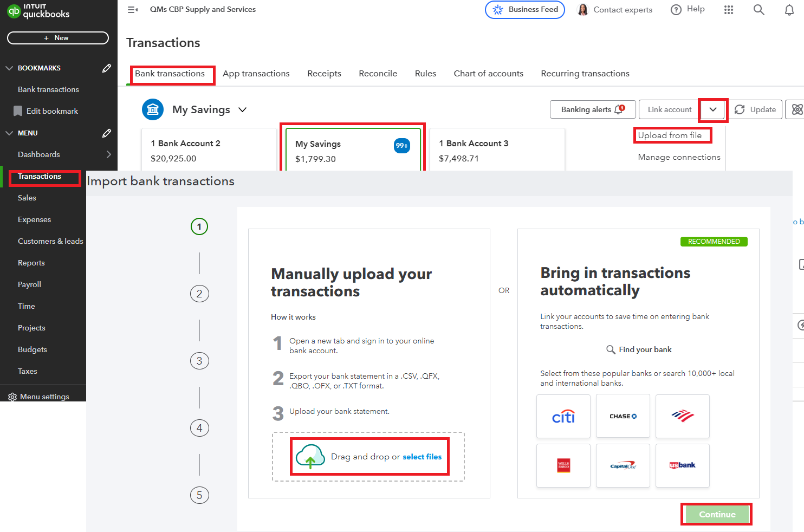Click the Help question mark icon
The image size is (804, 532).
(676, 9)
